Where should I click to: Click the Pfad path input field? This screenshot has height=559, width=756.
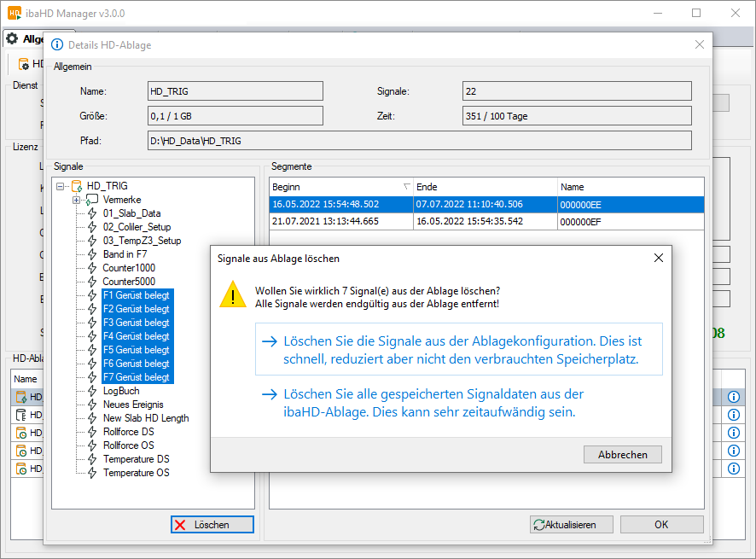(418, 140)
